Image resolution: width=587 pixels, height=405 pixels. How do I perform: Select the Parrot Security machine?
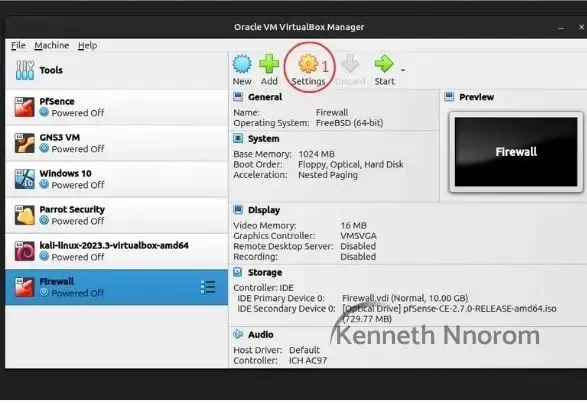pos(116,215)
